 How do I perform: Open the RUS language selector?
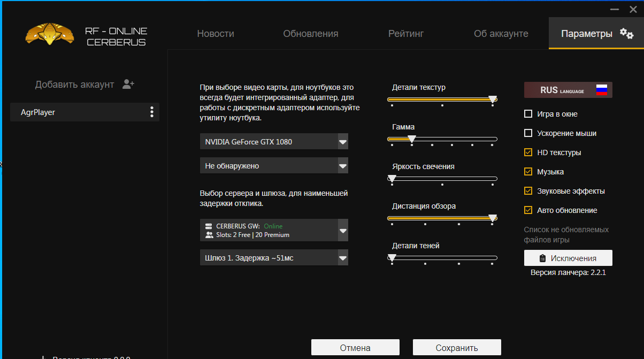click(568, 90)
